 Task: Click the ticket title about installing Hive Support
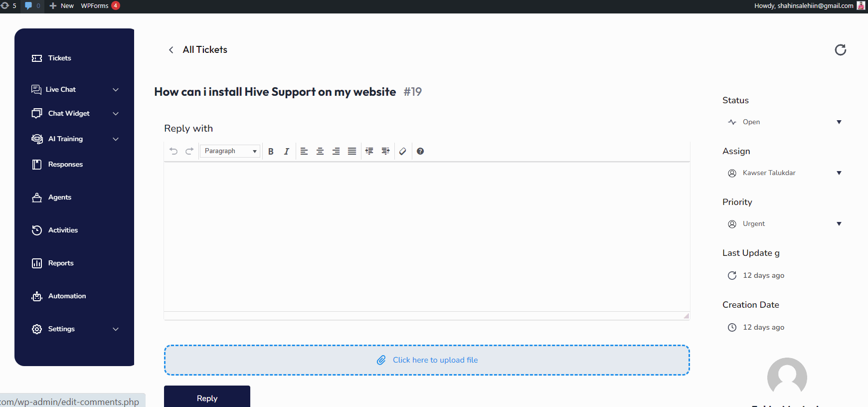(x=275, y=92)
